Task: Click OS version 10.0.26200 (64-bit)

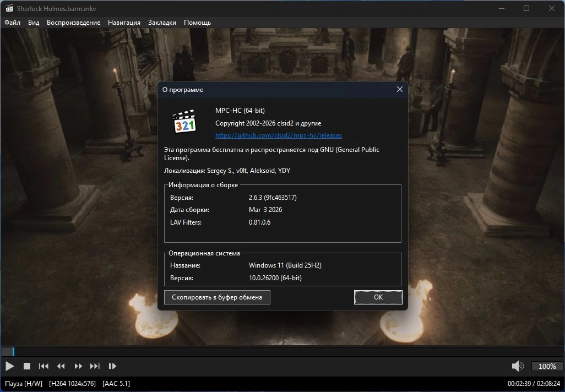Action: tap(275, 278)
